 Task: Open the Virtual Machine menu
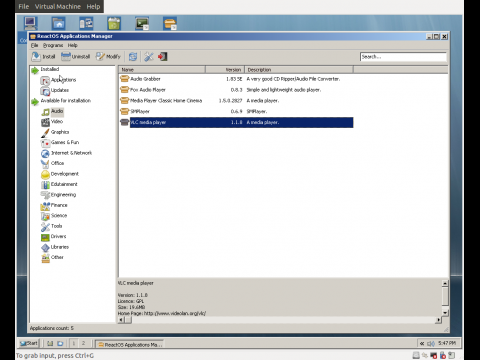(58, 6)
